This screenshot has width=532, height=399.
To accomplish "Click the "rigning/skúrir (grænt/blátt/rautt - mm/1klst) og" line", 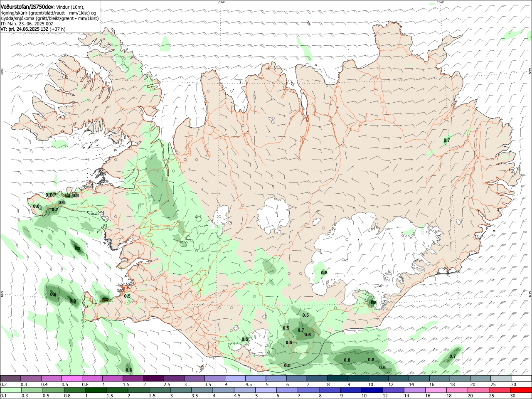I will click(x=48, y=12).
